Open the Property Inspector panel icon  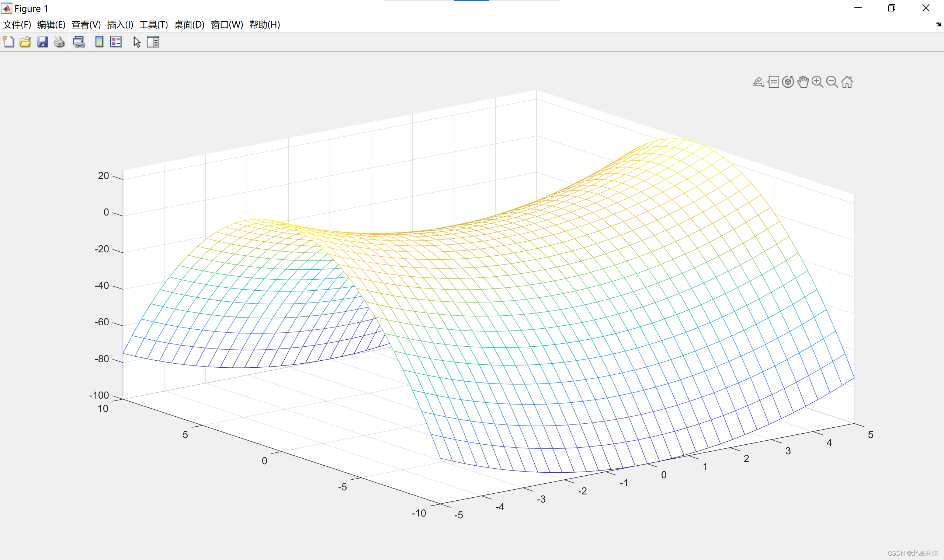click(153, 42)
